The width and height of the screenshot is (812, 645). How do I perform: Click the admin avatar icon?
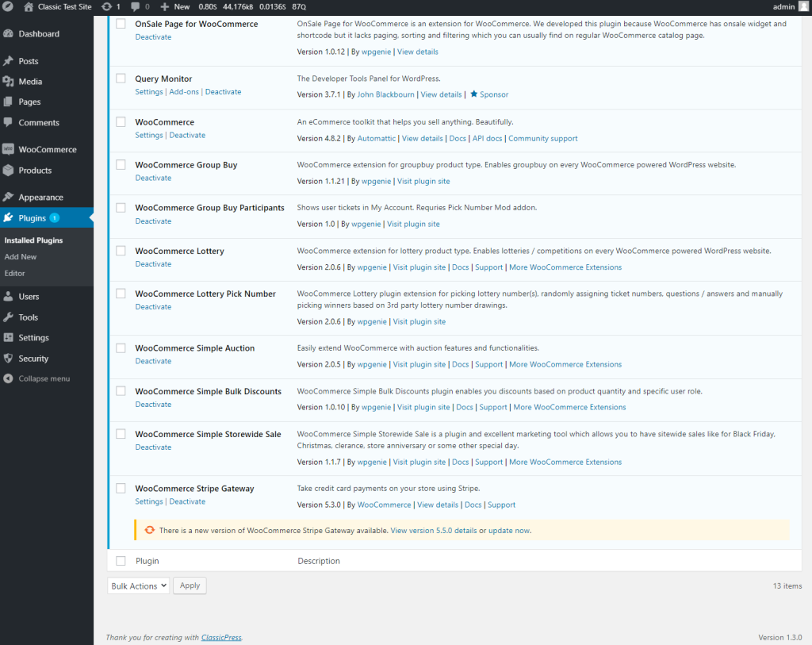804,6
